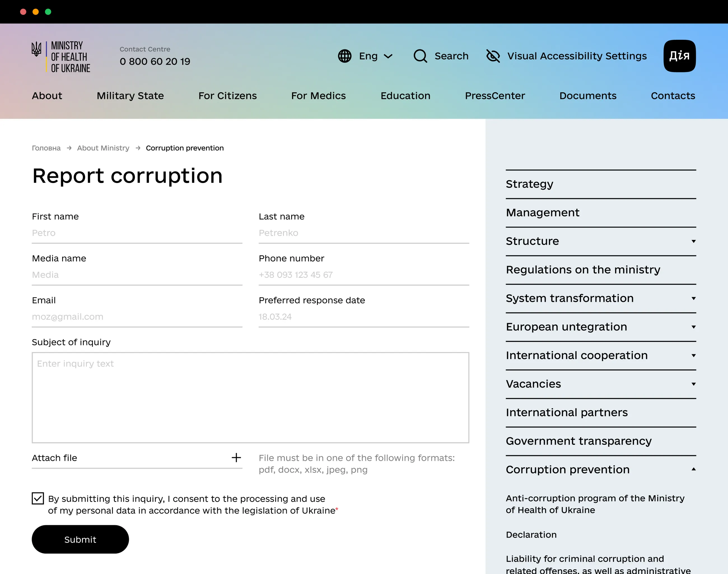This screenshot has height=574, width=728.
Task: Click the crossed-eye accessibility icon
Action: [493, 56]
